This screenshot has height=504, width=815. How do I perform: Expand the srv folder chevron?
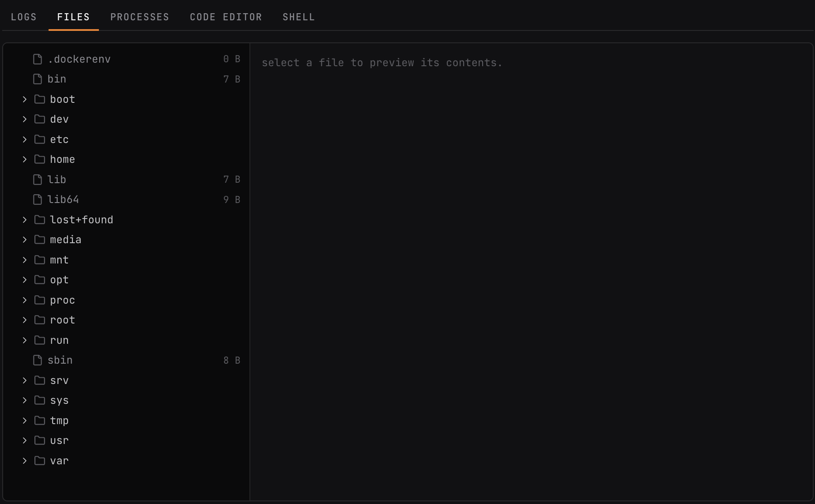25,380
